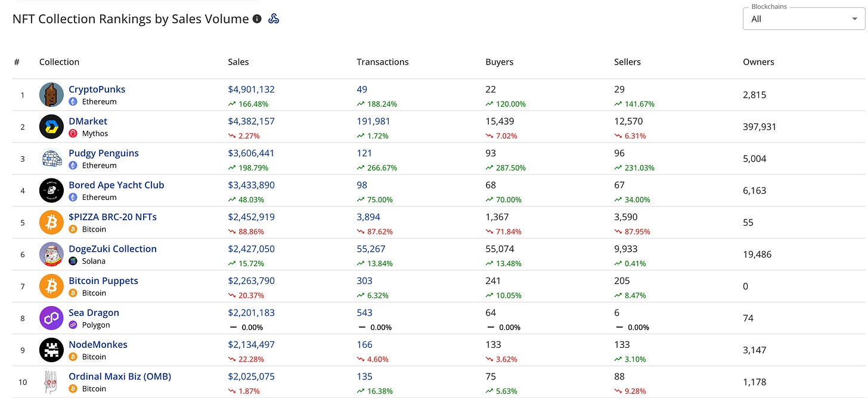
Task: Click the info icon beside the rankings title
Action: 257,19
